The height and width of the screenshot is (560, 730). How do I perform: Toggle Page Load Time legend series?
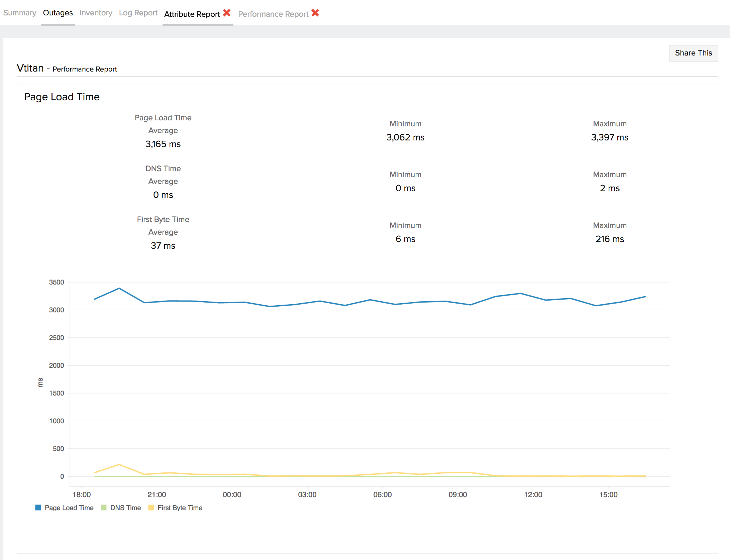(x=69, y=508)
